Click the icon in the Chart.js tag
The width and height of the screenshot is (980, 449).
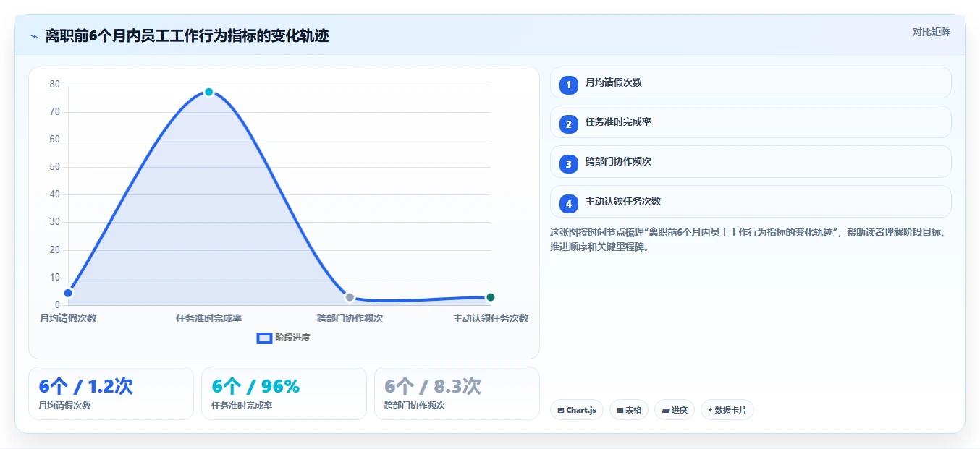click(x=561, y=410)
